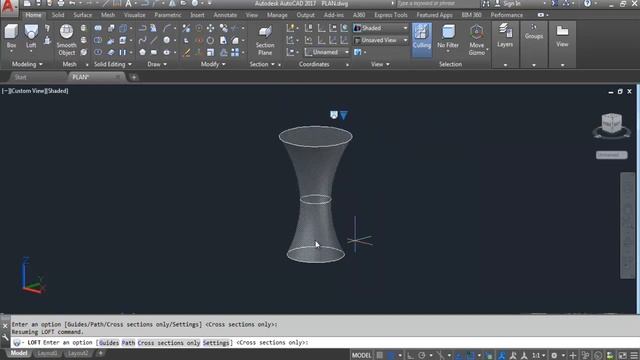This screenshot has height=360, width=640.
Task: Expand the Section panel
Action: 262,64
